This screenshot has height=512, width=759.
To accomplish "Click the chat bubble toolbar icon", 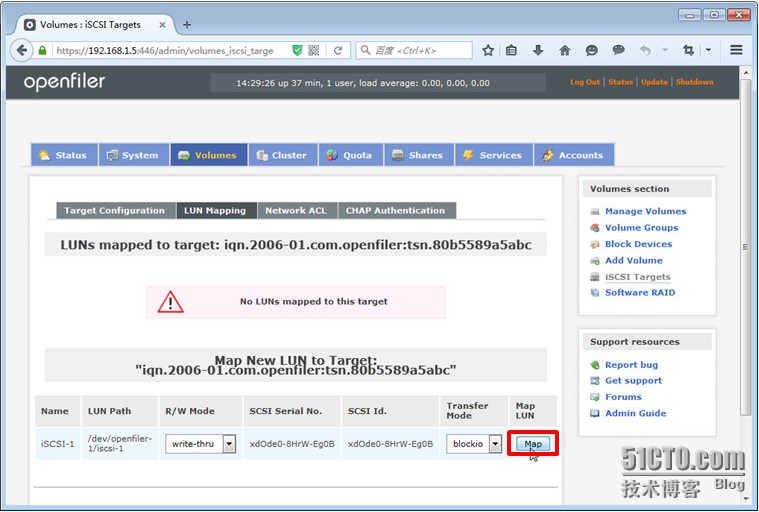I will click(x=618, y=50).
